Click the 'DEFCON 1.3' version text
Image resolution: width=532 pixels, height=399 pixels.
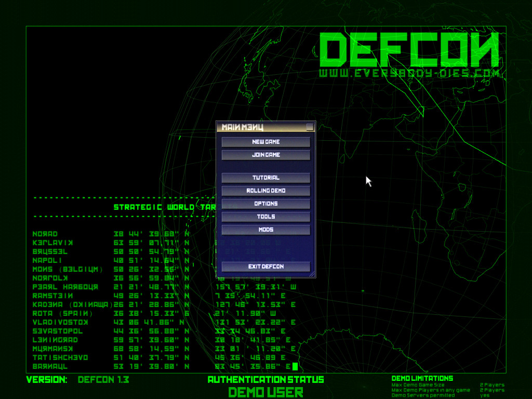[103, 380]
